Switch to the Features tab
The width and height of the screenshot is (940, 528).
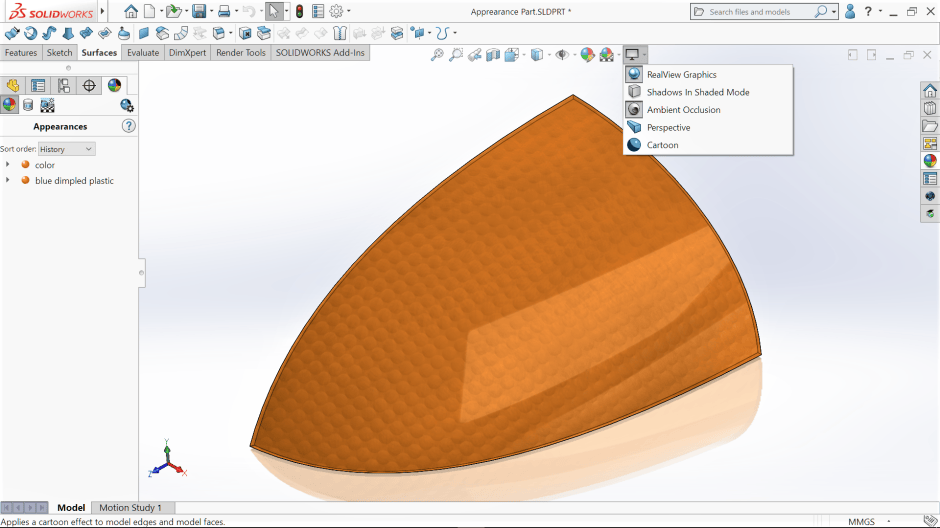click(21, 53)
